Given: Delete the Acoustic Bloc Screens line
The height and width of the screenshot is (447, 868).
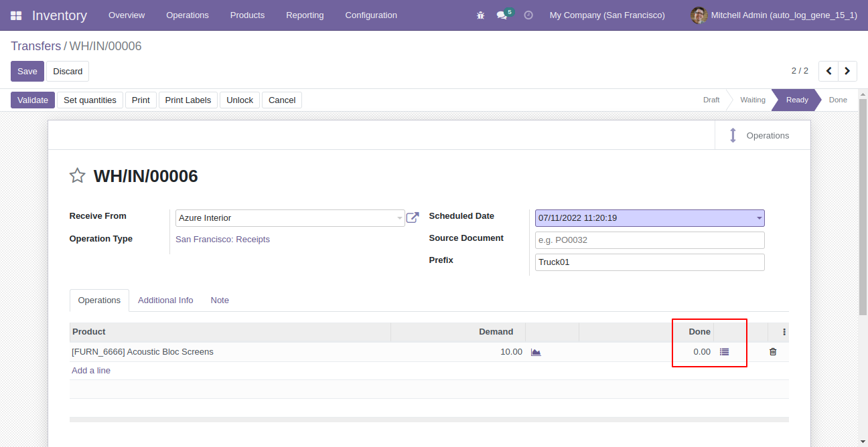Looking at the screenshot, I should point(773,352).
